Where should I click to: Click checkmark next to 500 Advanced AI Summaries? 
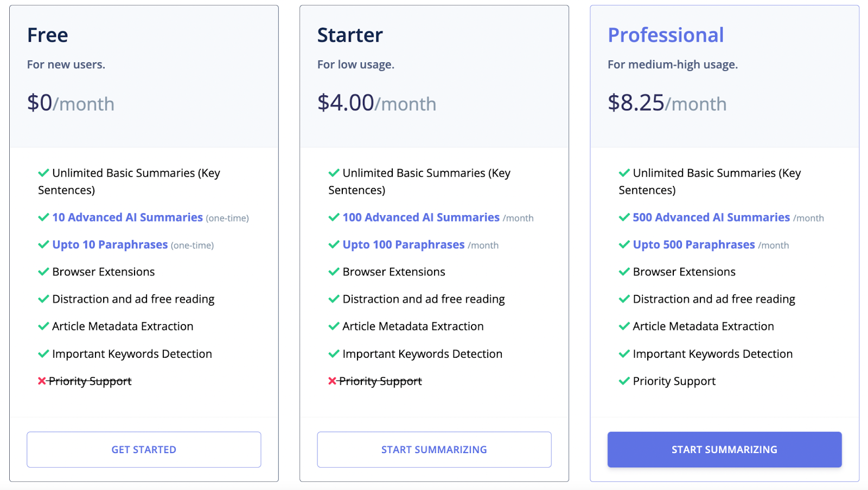click(x=624, y=217)
